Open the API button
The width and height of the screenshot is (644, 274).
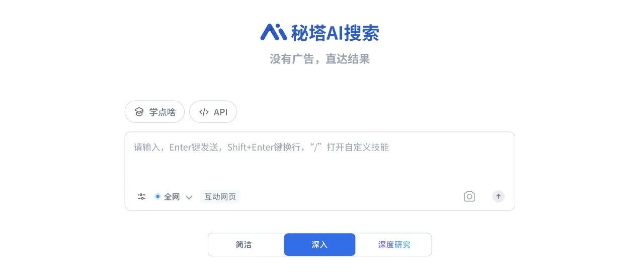point(213,112)
